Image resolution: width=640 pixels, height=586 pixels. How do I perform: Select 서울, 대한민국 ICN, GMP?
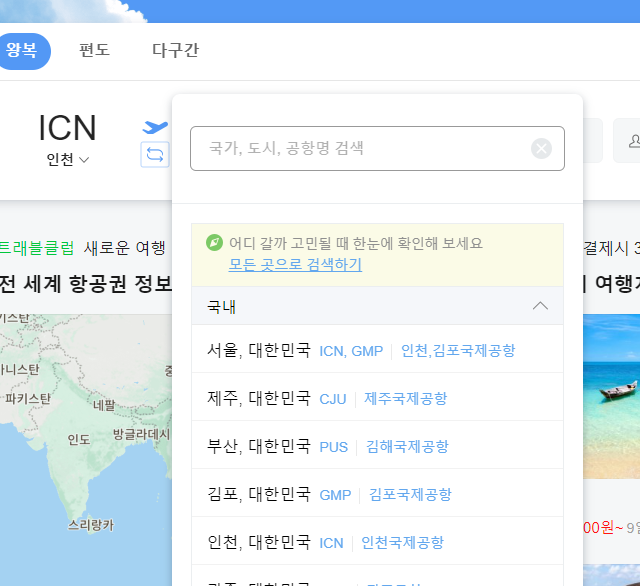pyautogui.click(x=378, y=350)
